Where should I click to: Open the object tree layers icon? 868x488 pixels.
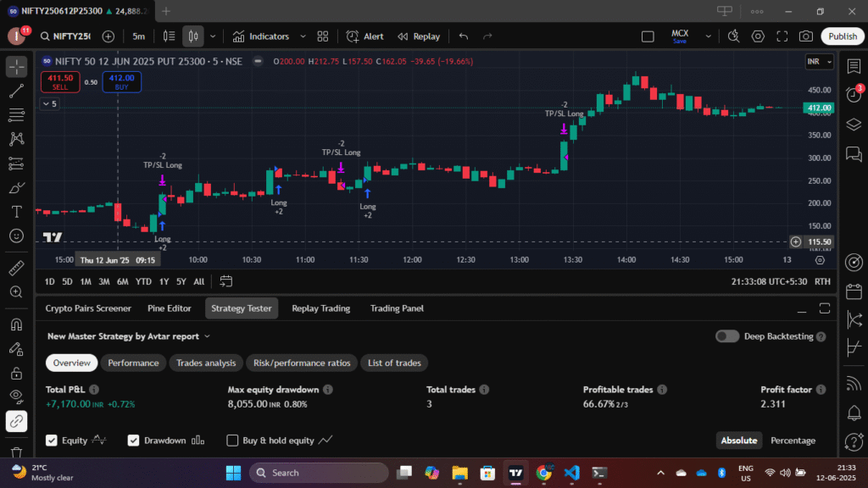[854, 125]
